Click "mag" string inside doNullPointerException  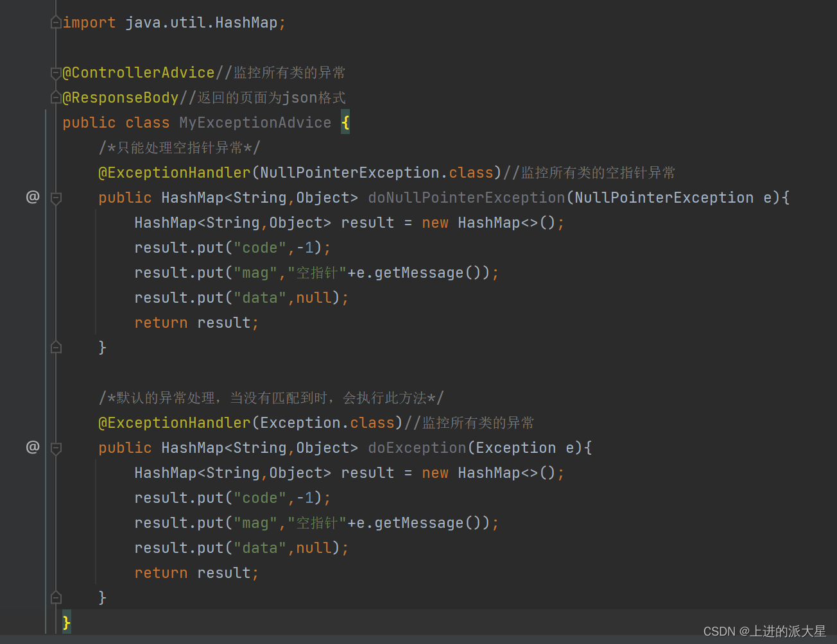pyautogui.click(x=255, y=273)
